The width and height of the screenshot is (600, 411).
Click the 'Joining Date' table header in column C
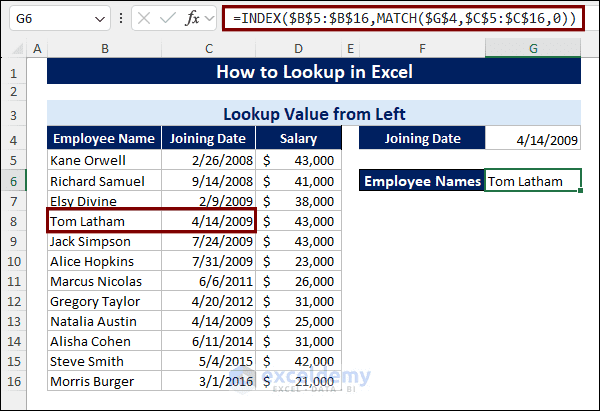point(208,138)
